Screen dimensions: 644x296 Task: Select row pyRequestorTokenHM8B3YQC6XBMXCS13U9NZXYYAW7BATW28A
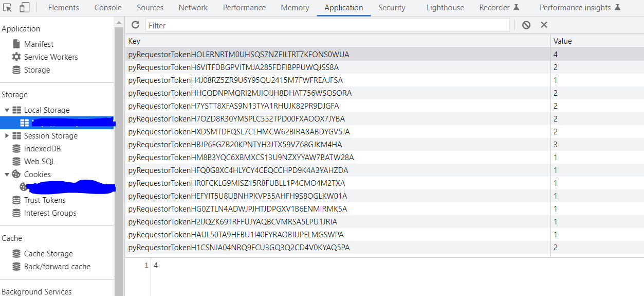pos(384,157)
